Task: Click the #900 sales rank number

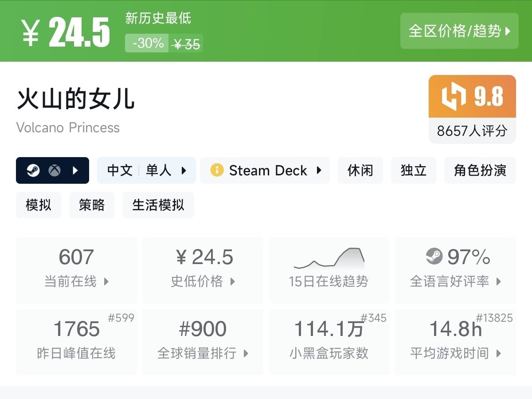Action: pos(203,329)
